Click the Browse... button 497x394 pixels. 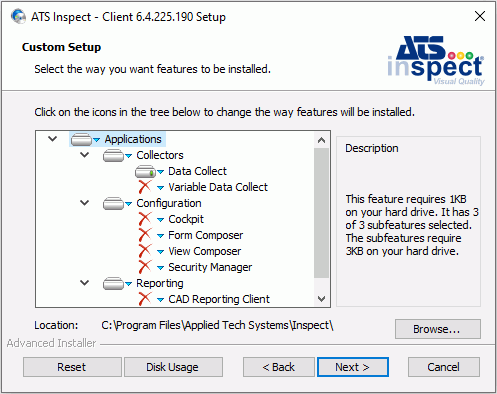(438, 329)
